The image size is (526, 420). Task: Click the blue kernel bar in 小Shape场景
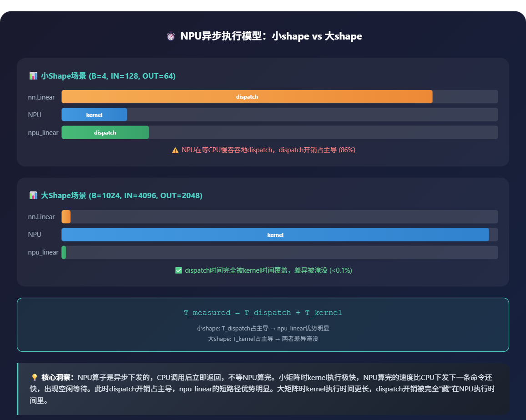pos(94,115)
